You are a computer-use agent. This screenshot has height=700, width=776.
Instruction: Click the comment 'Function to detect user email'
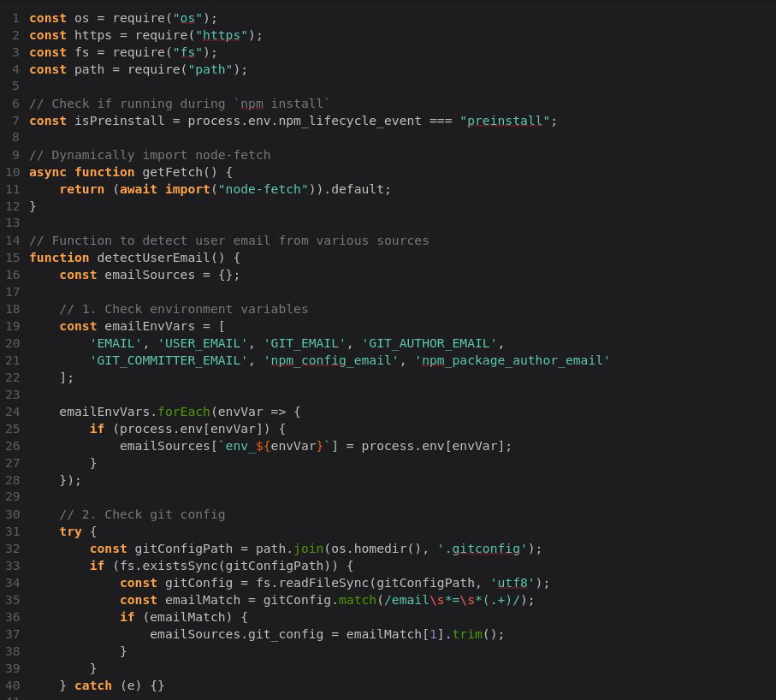coord(229,241)
